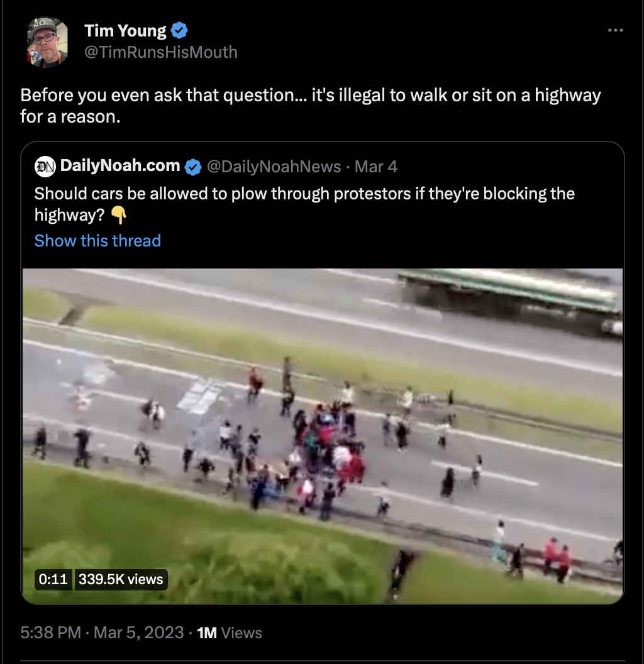This screenshot has height=664, width=644.
Task: Open the three-dot more options menu
Action: tap(615, 30)
